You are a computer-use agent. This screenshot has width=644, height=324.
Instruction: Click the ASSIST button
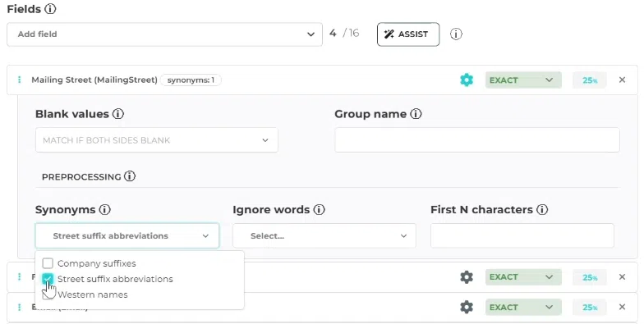[407, 34]
